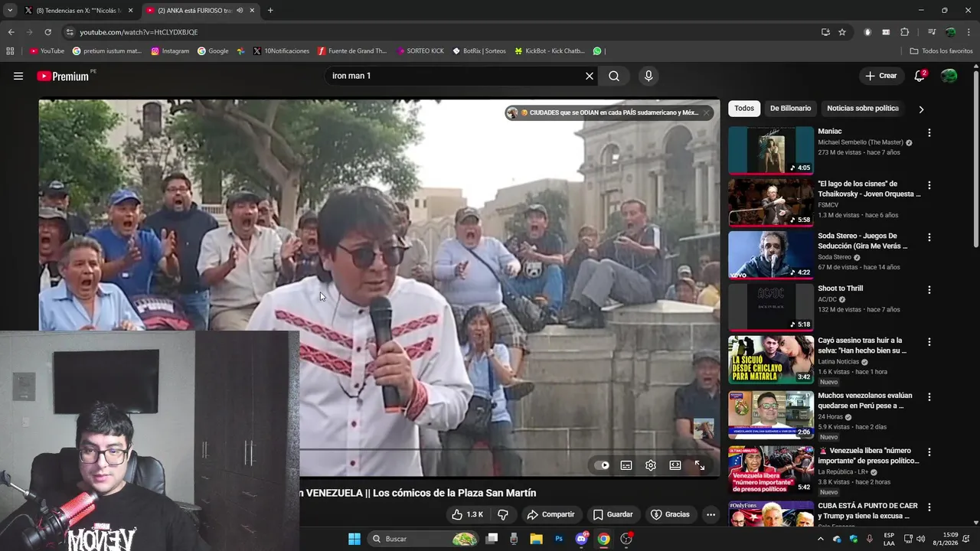
Task: Go to YouTube Premium home logo
Action: pyautogui.click(x=63, y=76)
